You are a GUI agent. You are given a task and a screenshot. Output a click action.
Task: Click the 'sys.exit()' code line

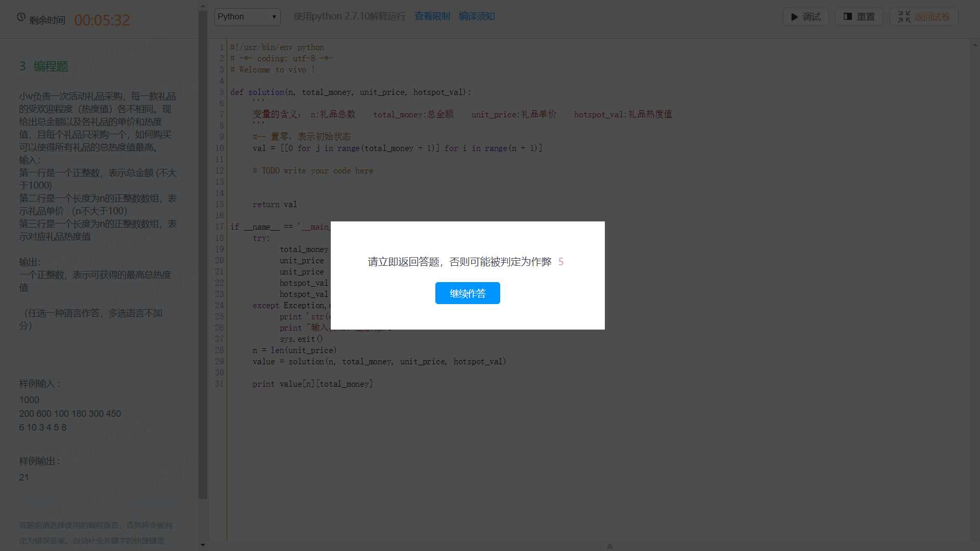(301, 339)
